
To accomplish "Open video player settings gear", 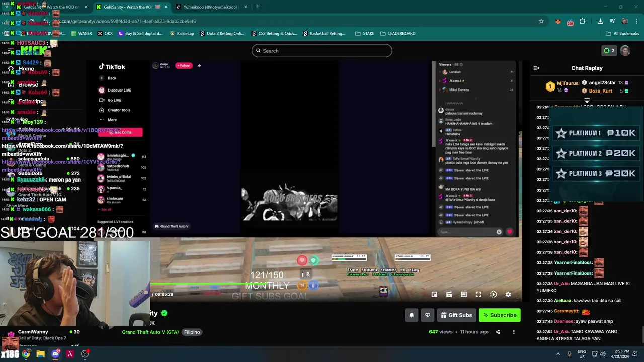I will point(508,295).
